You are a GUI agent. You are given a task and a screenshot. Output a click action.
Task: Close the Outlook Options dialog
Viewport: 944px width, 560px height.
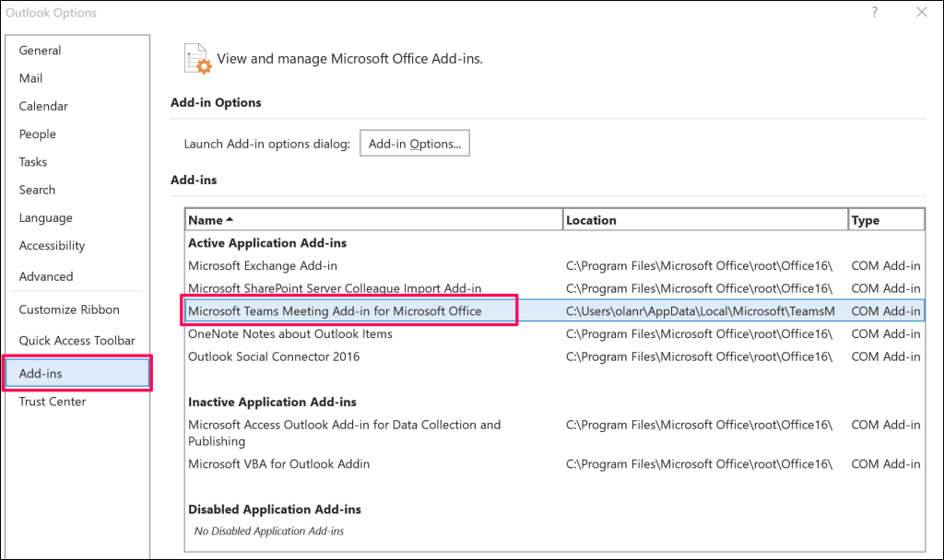click(x=922, y=12)
